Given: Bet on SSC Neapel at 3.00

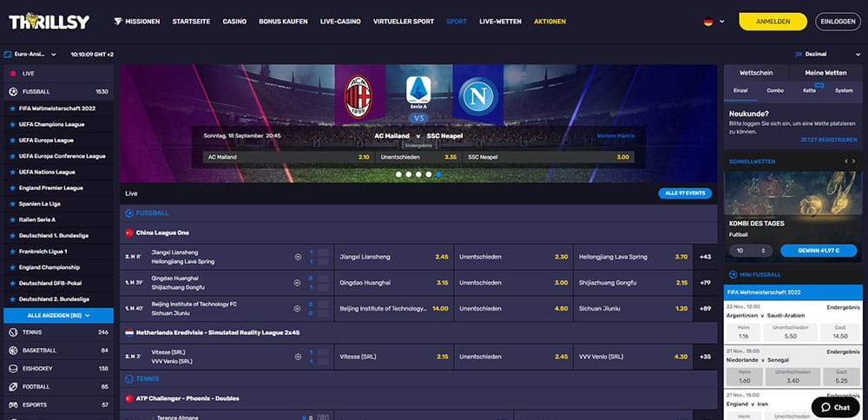Looking at the screenshot, I should (x=549, y=157).
